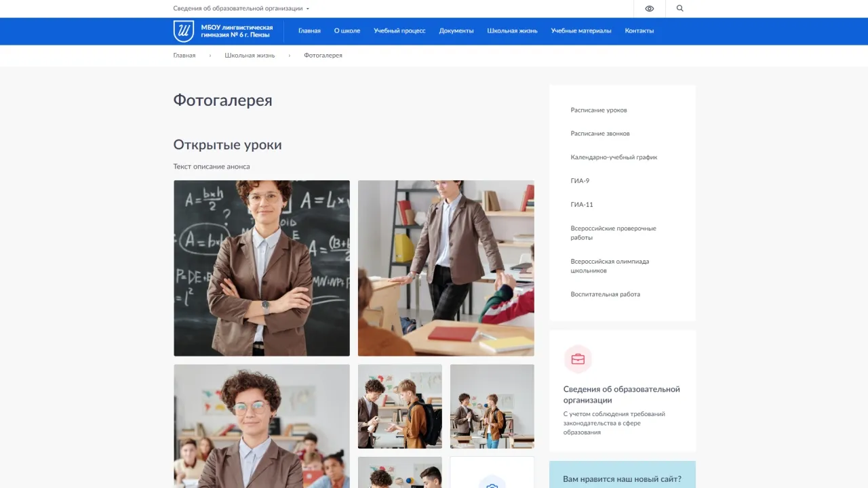This screenshot has width=868, height=488.
Task: Open 'Всероссийская олимпиада школьников' sidebar link
Action: point(610,266)
